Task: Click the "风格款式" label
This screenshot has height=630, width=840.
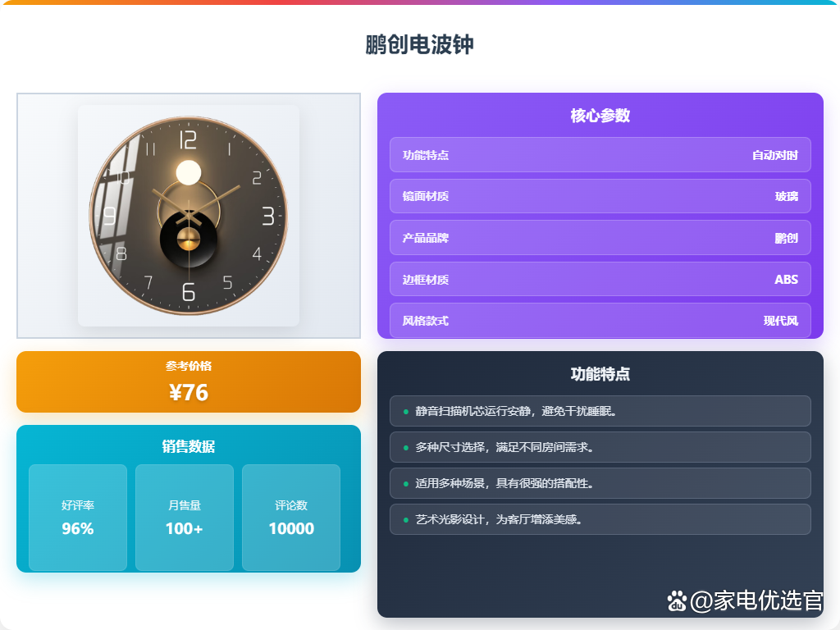Action: pyautogui.click(x=426, y=321)
